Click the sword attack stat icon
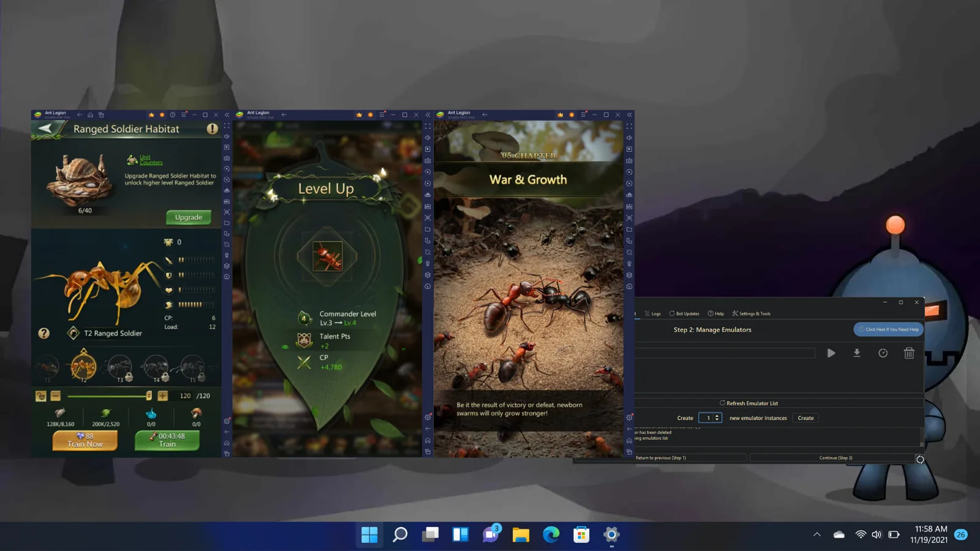This screenshot has width=980, height=551. click(x=168, y=260)
